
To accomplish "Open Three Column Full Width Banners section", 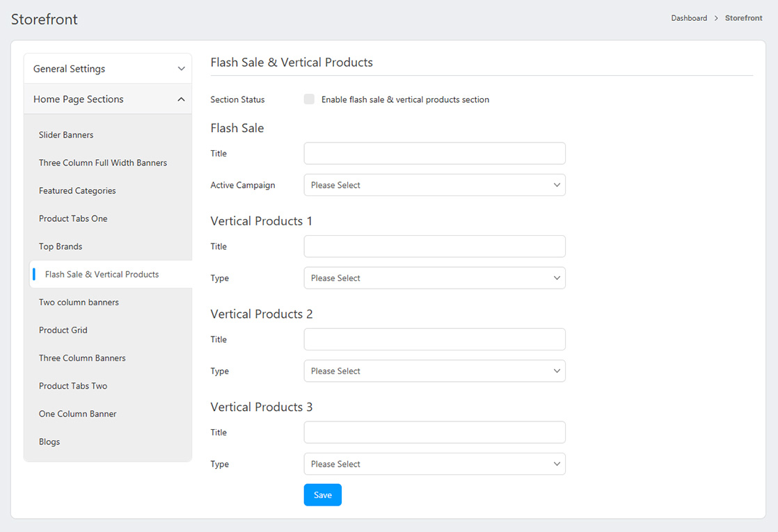I will pyautogui.click(x=103, y=163).
